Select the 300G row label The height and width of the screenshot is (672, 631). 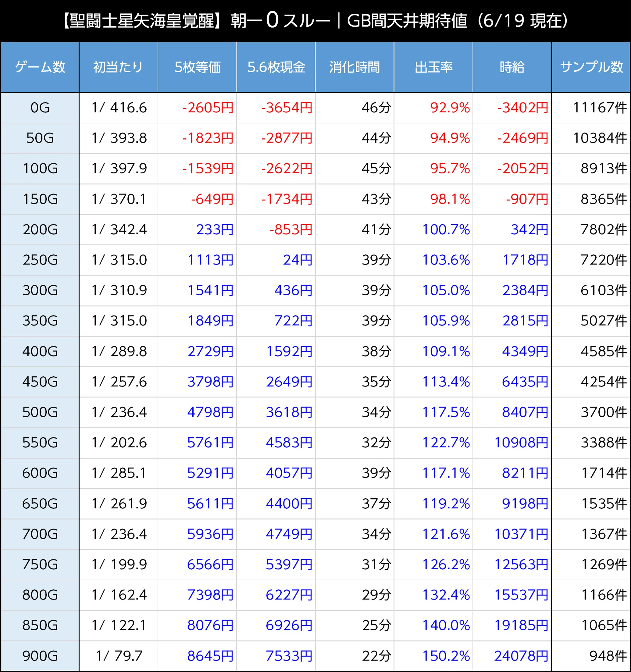pyautogui.click(x=40, y=290)
